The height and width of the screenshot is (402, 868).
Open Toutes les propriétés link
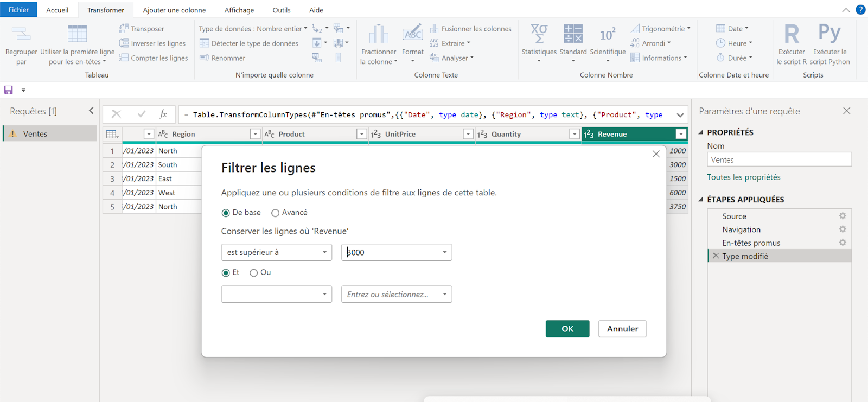(x=744, y=177)
